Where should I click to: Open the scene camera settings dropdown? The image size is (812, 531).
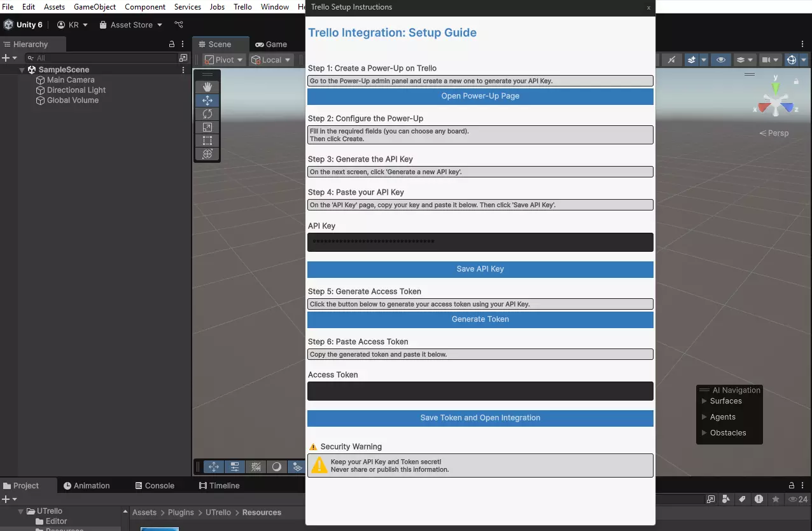pos(770,60)
